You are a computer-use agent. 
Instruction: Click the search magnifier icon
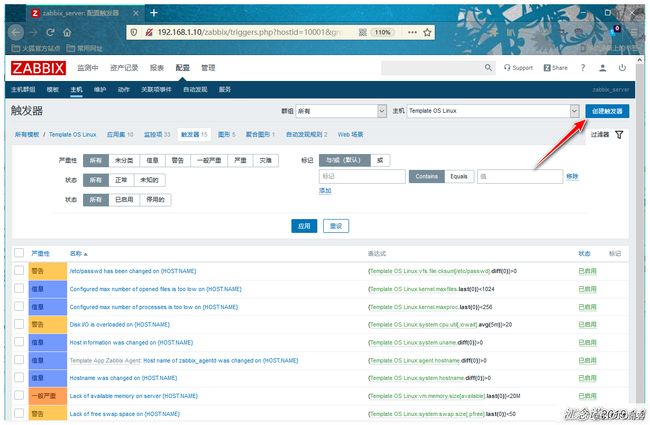point(488,68)
